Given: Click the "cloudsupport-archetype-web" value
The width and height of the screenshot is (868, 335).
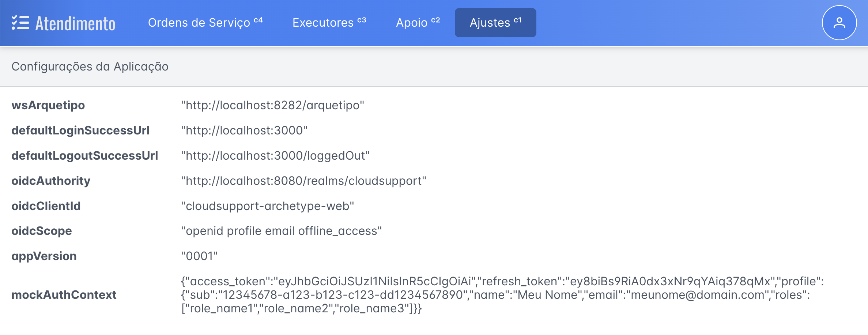Looking at the screenshot, I should (x=268, y=206).
